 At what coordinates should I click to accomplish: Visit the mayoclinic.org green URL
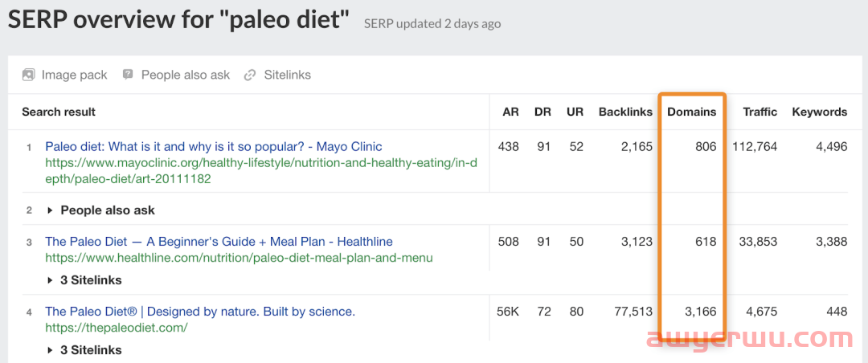(x=262, y=172)
